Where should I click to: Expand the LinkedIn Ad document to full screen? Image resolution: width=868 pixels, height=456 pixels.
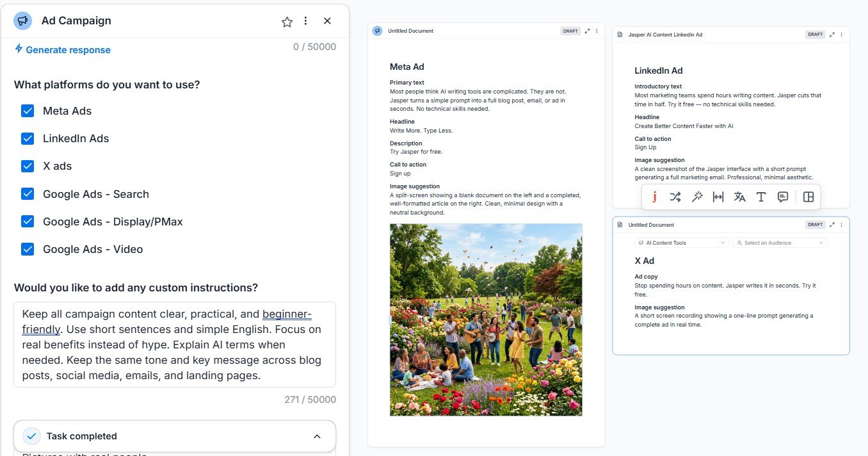[832, 35]
